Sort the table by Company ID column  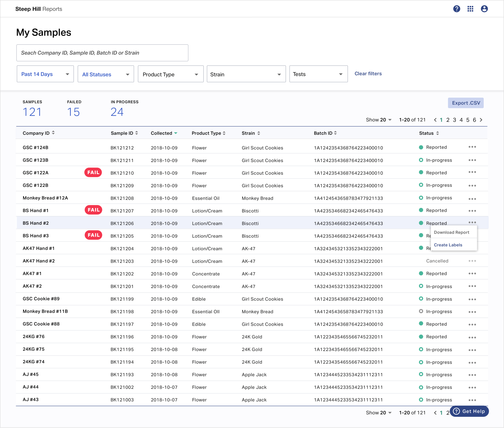pos(39,133)
